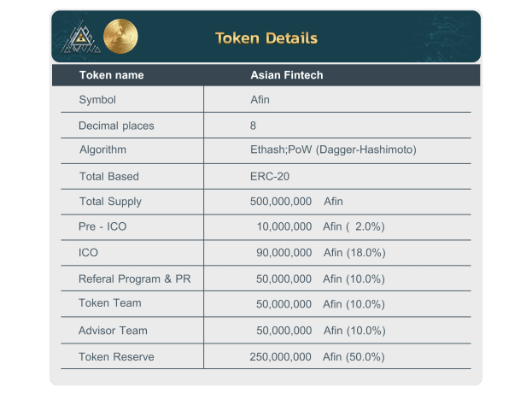The image size is (532, 393).
Task: Click the Token Team row label
Action: point(110,303)
